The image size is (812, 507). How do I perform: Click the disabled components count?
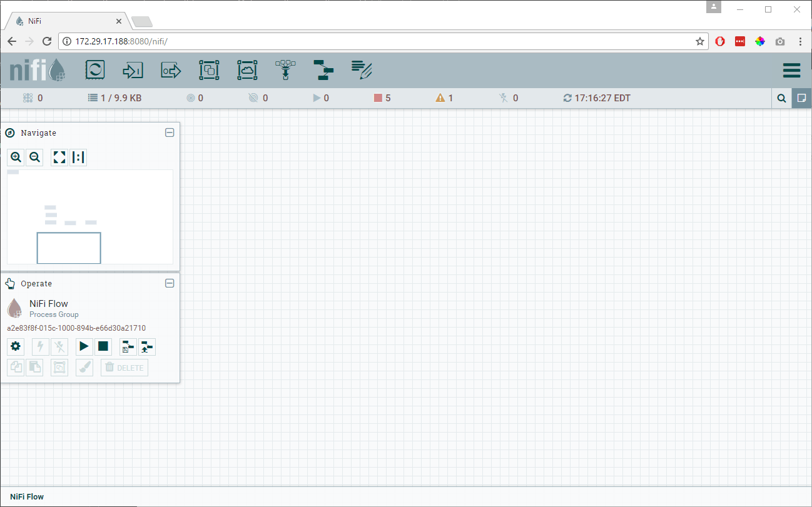coord(508,98)
